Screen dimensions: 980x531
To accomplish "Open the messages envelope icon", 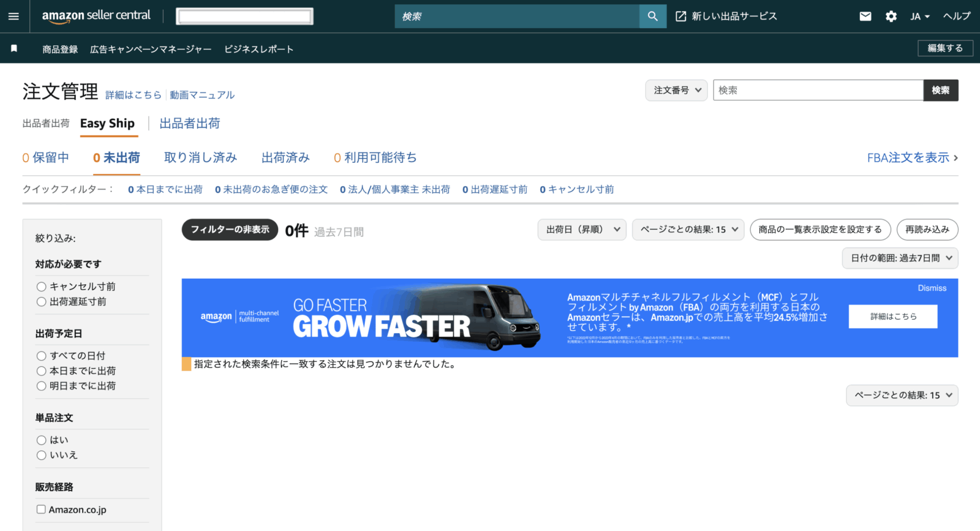I will point(865,17).
